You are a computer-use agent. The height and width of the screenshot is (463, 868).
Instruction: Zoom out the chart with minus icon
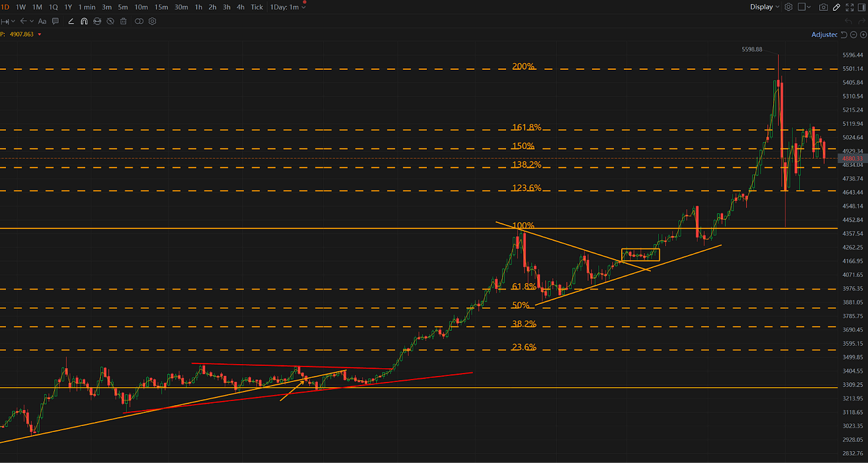coord(854,35)
